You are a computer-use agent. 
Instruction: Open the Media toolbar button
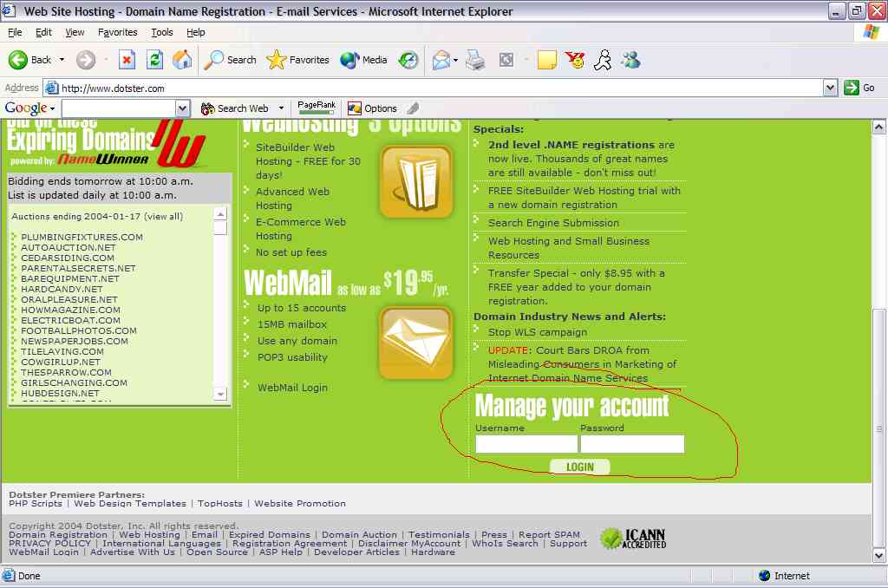(363, 60)
